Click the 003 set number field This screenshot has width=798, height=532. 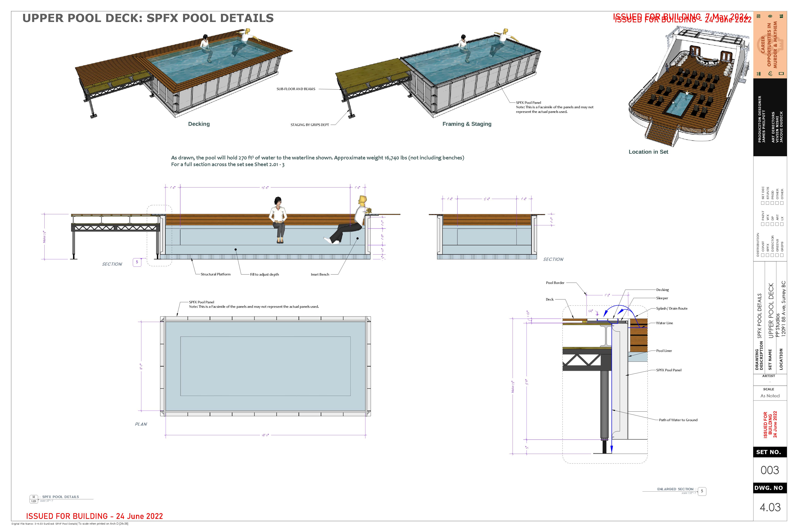[770, 470]
